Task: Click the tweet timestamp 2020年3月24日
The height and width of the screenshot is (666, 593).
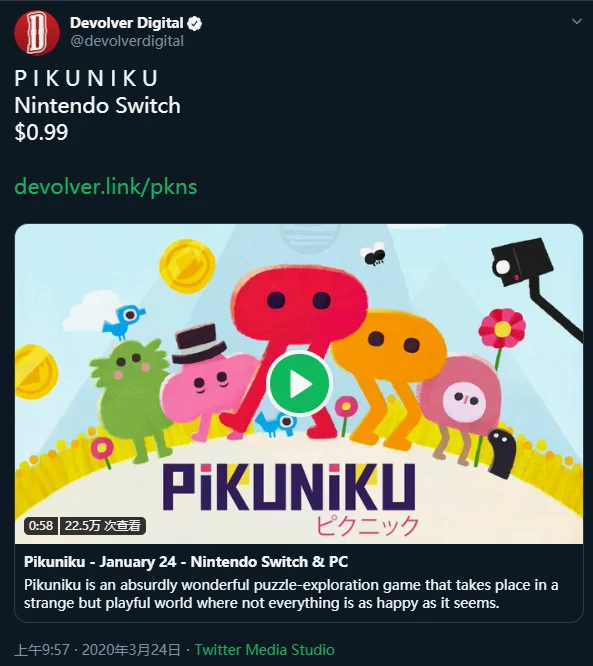Action: tap(131, 650)
